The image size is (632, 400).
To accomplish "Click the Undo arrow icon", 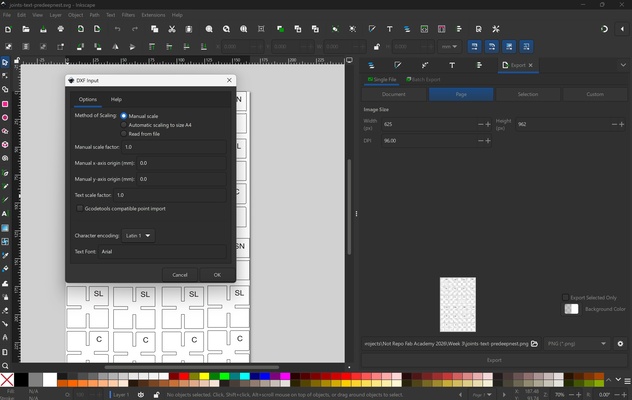I will [x=117, y=29].
